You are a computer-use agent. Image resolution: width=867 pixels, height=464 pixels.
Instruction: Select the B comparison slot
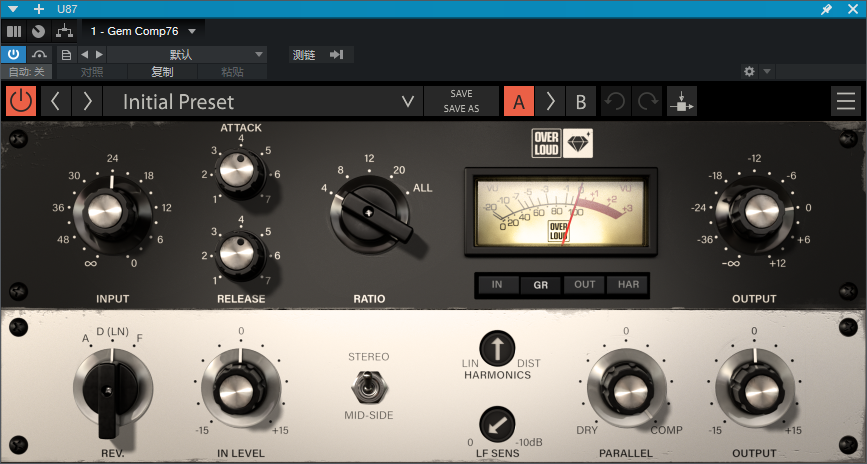pyautogui.click(x=581, y=101)
